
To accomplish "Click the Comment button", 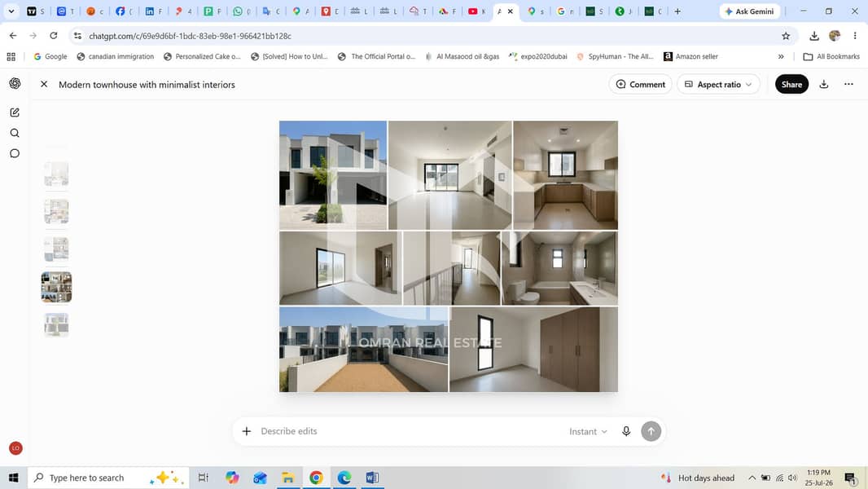I will [641, 84].
